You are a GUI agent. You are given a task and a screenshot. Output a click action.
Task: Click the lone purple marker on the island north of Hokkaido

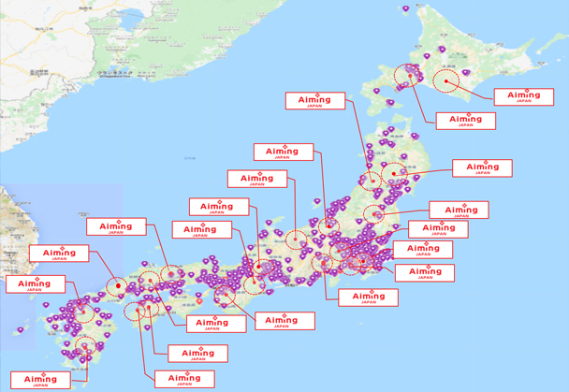(405, 8)
